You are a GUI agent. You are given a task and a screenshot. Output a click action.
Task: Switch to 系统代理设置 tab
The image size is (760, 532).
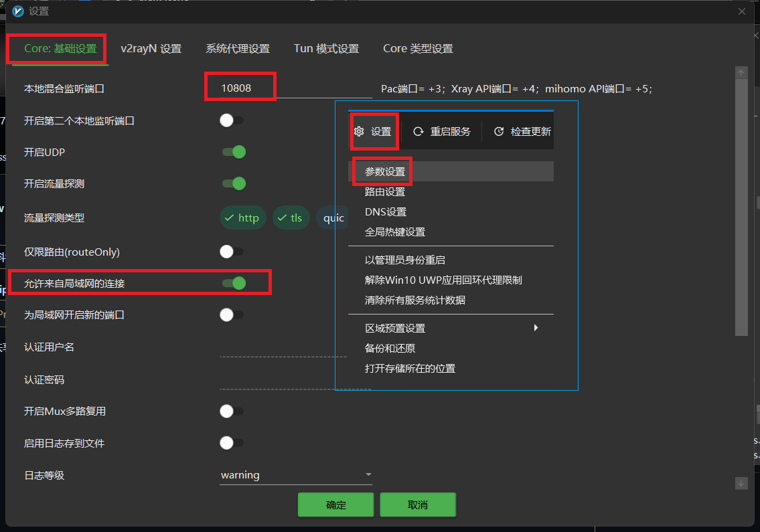tap(238, 48)
